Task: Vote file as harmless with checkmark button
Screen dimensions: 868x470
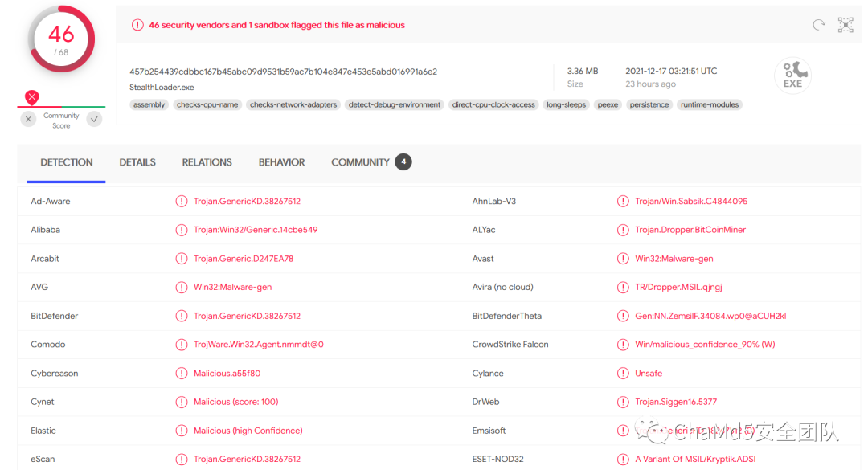Action: pyautogui.click(x=95, y=119)
